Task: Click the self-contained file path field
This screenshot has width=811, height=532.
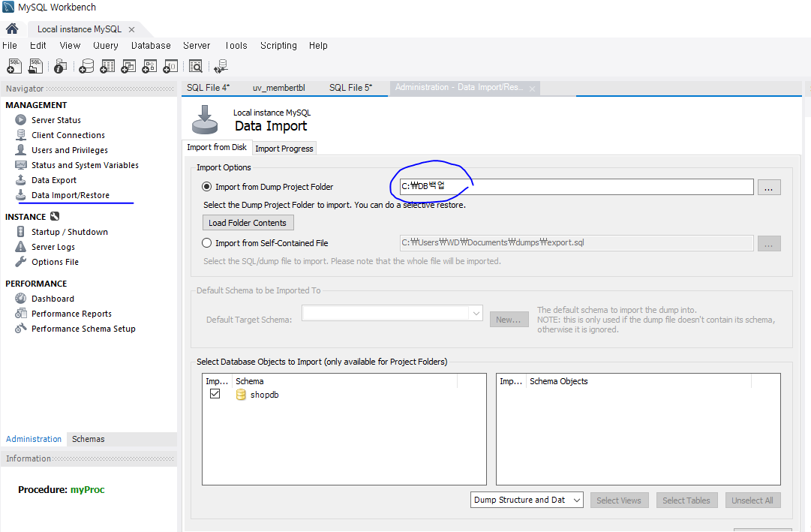Action: click(x=576, y=242)
